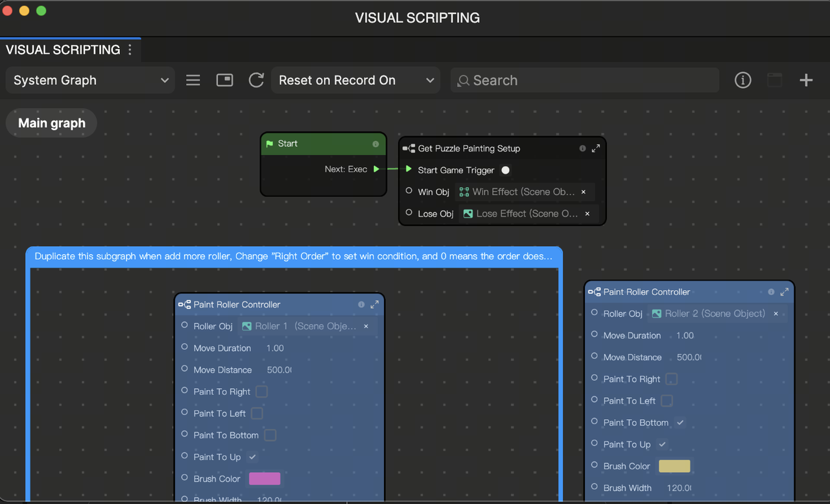Click the search magnifier icon
The width and height of the screenshot is (830, 504).
pyautogui.click(x=463, y=81)
